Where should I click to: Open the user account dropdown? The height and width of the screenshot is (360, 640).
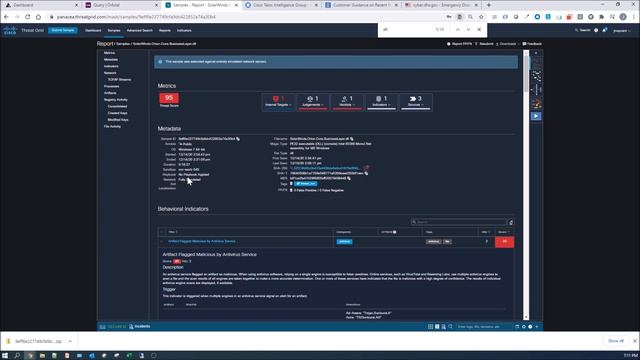coord(622,31)
